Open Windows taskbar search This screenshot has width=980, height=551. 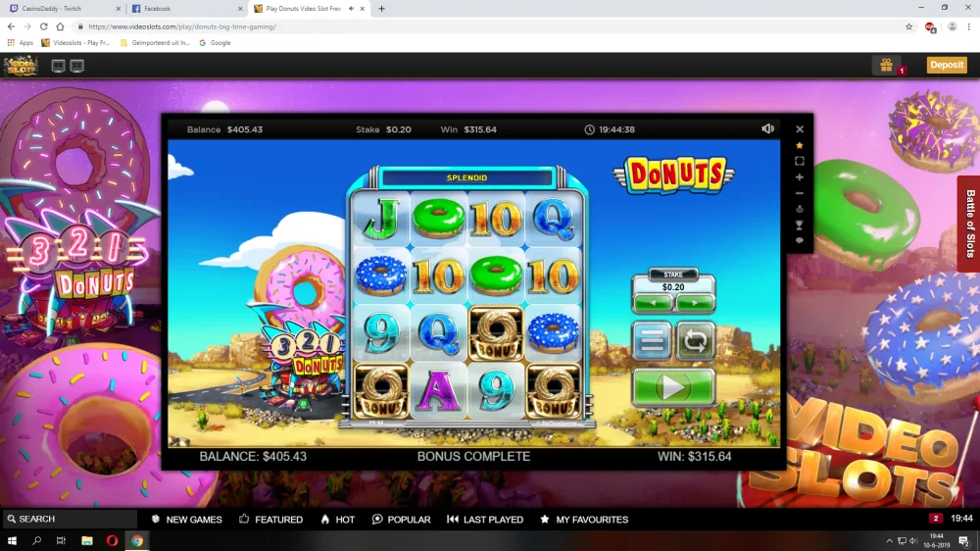(36, 541)
